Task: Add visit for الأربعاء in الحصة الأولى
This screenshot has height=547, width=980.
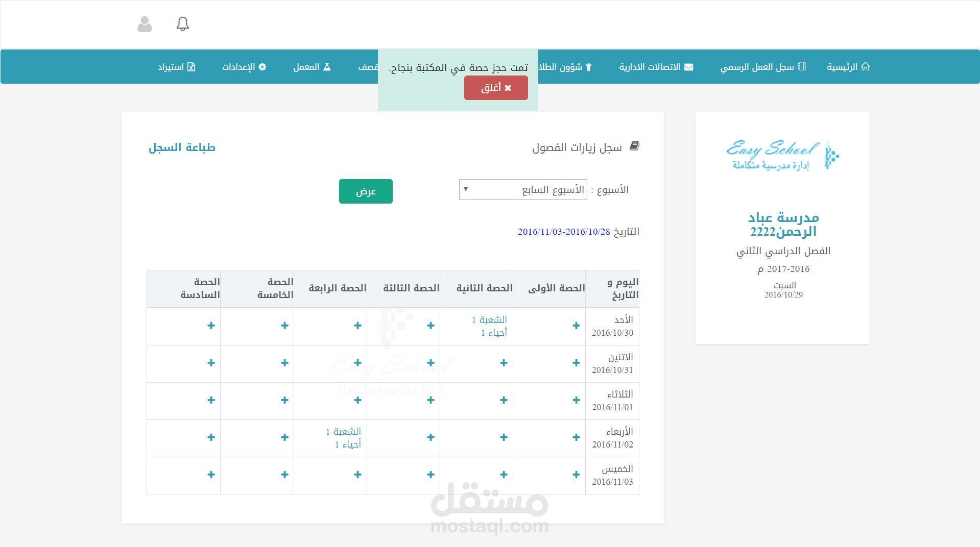Action: [x=576, y=437]
